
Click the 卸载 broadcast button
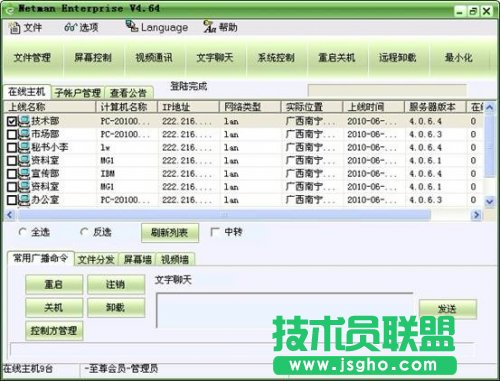click(x=116, y=307)
